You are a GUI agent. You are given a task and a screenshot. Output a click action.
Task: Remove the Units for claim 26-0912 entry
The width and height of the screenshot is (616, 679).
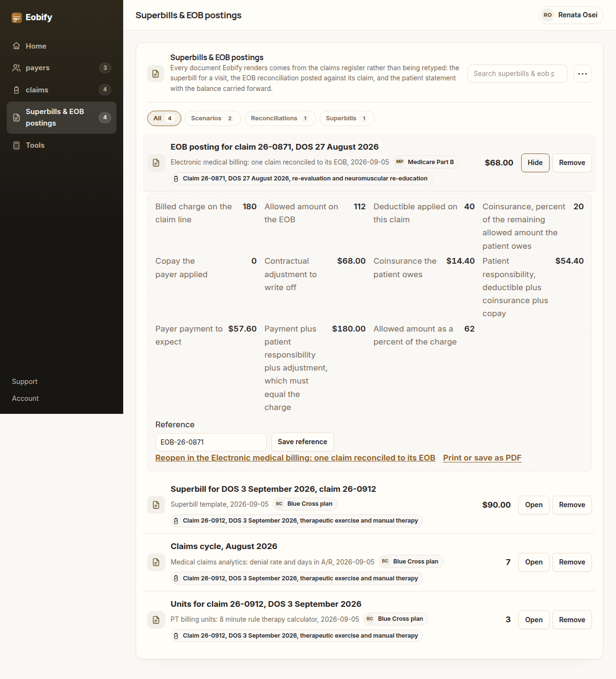pyautogui.click(x=572, y=620)
